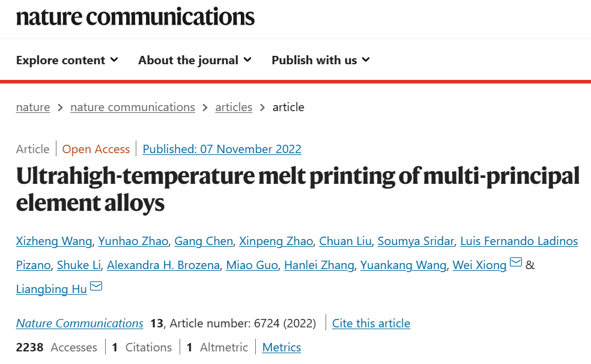Expand the Publish with us menu
The width and height of the screenshot is (591, 364).
(x=321, y=60)
